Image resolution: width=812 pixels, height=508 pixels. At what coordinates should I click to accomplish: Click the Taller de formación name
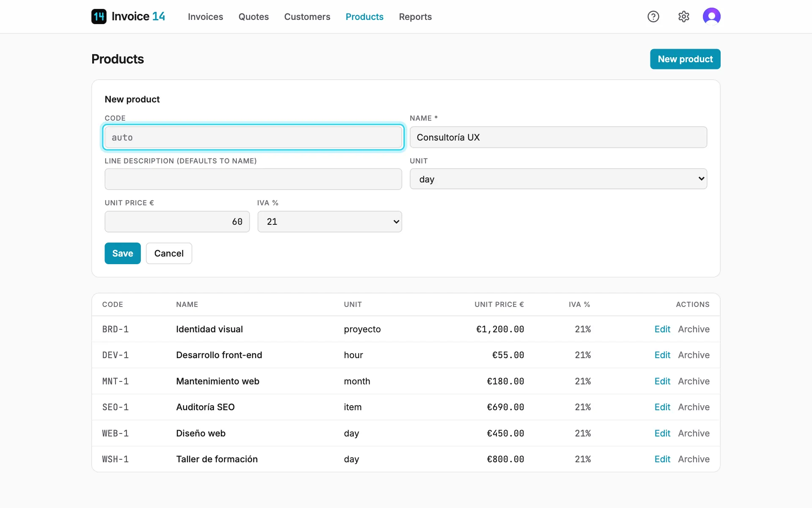[217, 459]
